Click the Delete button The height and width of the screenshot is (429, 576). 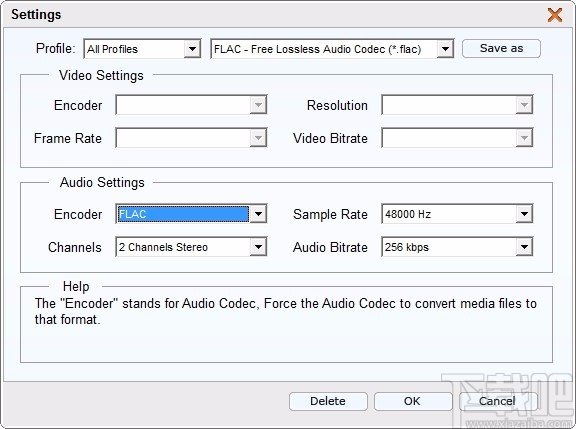pos(328,401)
